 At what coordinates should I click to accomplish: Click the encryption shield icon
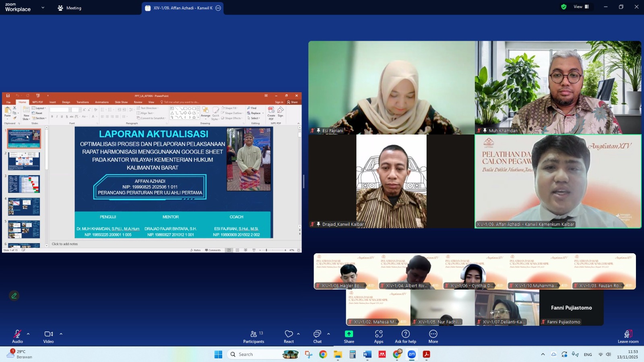[x=563, y=7]
